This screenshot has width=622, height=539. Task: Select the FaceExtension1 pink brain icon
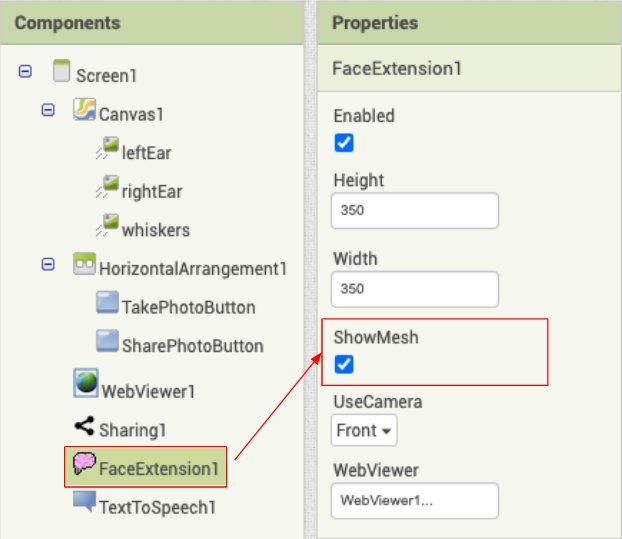[x=84, y=463]
